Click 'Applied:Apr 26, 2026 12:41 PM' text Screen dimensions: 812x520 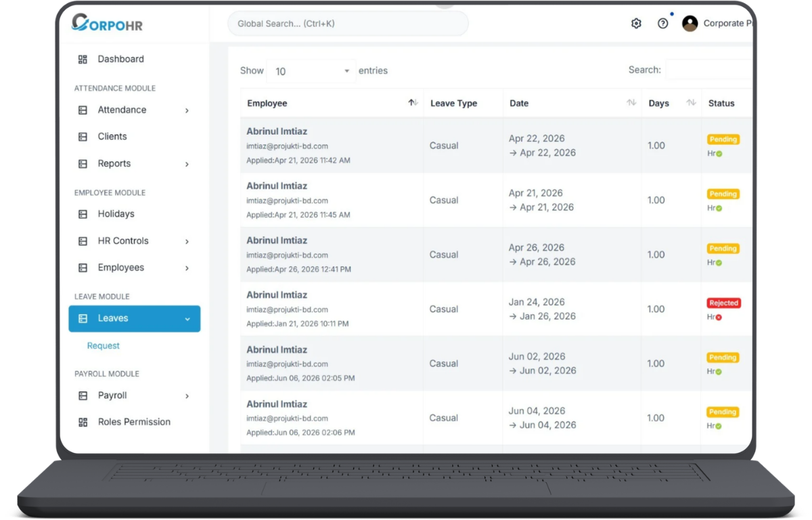click(298, 269)
